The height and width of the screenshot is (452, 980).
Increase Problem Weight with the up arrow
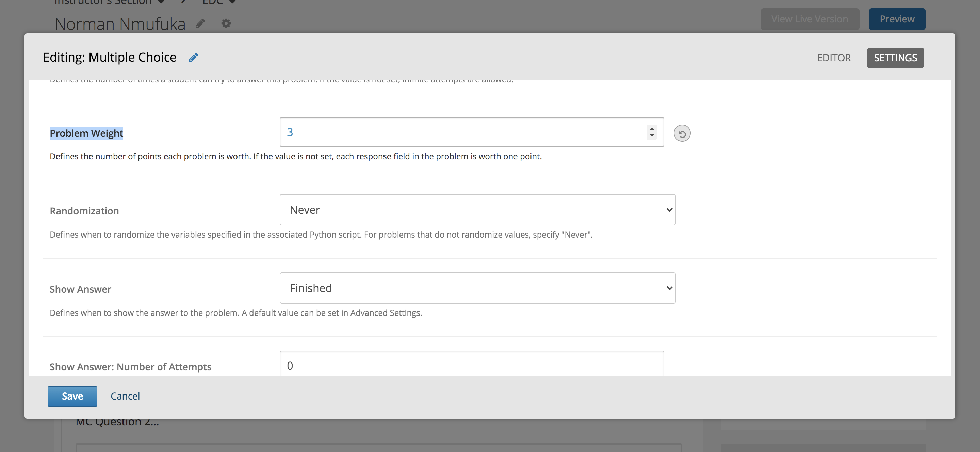click(x=651, y=129)
